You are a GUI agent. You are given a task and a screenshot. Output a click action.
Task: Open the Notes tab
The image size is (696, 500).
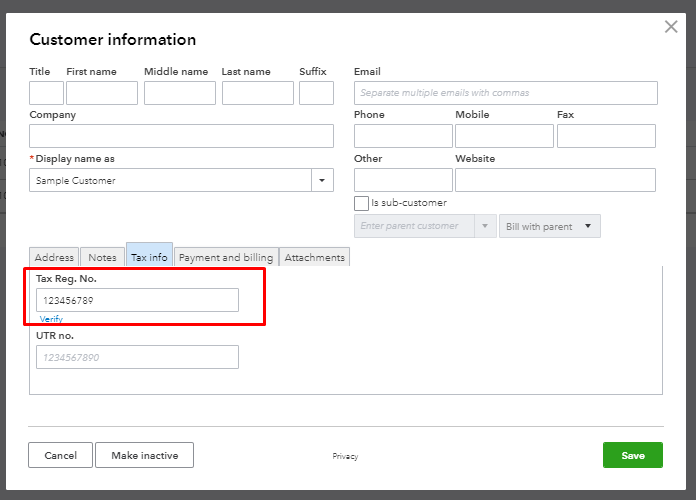click(102, 257)
